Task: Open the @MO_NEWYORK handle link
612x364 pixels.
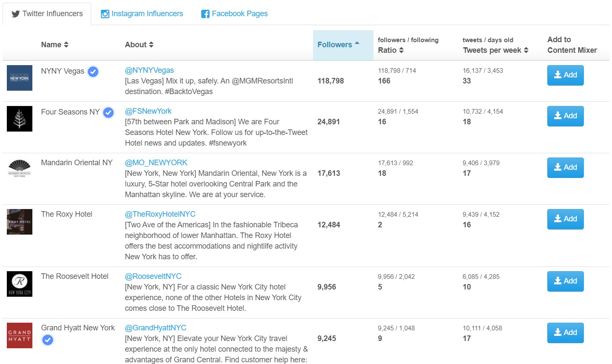Action: tap(156, 163)
